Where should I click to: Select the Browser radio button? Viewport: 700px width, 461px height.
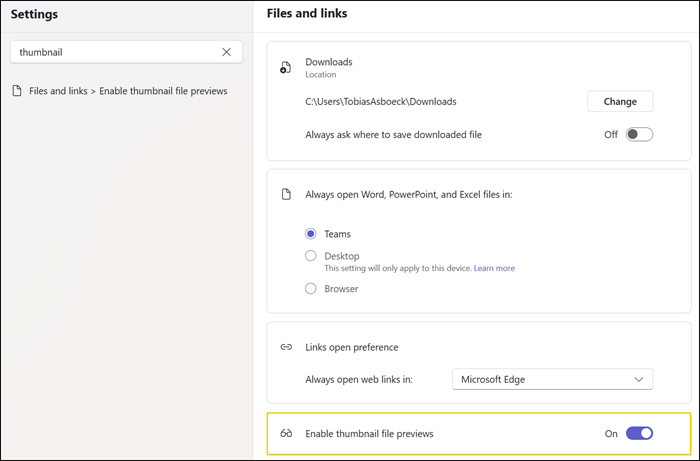(311, 289)
